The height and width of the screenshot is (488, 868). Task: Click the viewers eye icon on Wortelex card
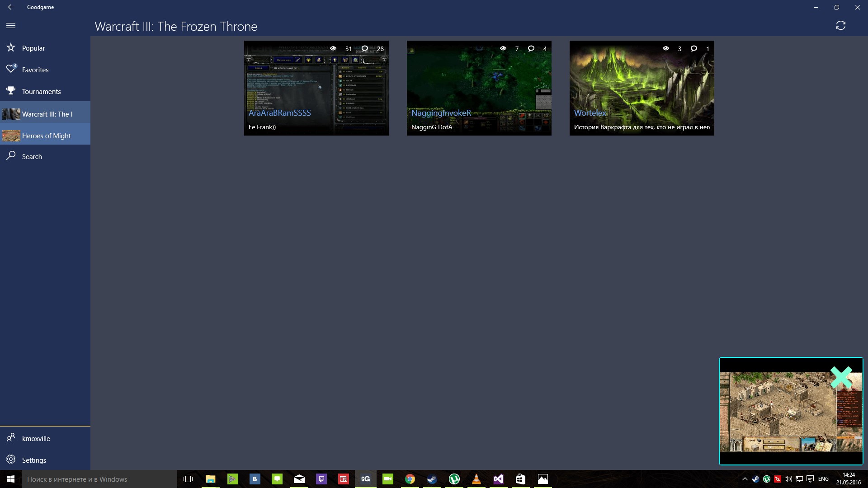point(666,48)
